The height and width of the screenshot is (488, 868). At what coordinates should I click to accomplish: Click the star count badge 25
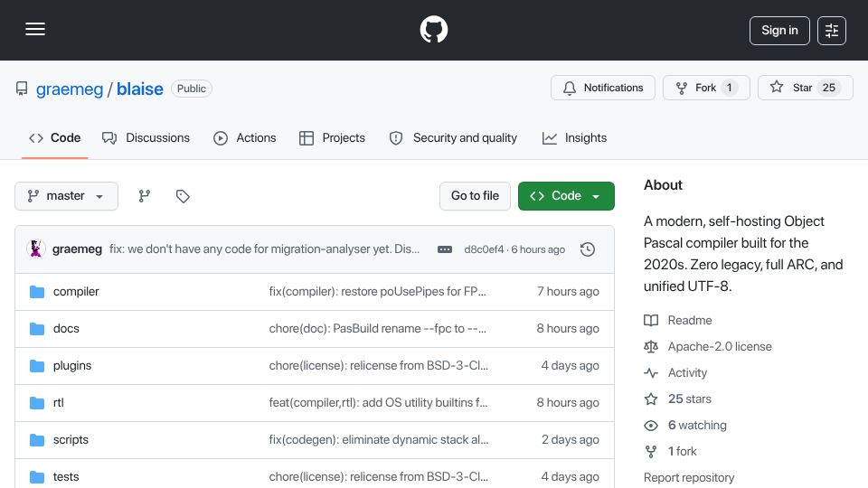[x=829, y=88]
